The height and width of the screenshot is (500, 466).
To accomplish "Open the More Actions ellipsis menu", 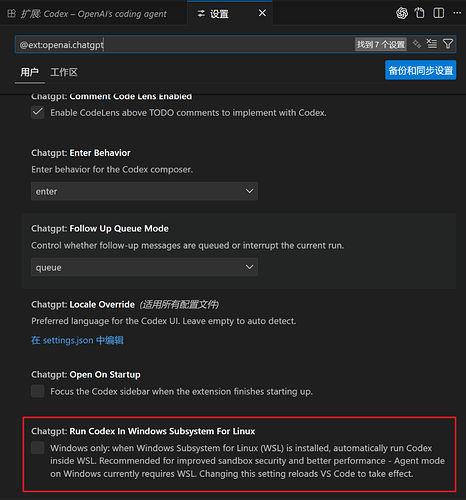I will point(457,13).
